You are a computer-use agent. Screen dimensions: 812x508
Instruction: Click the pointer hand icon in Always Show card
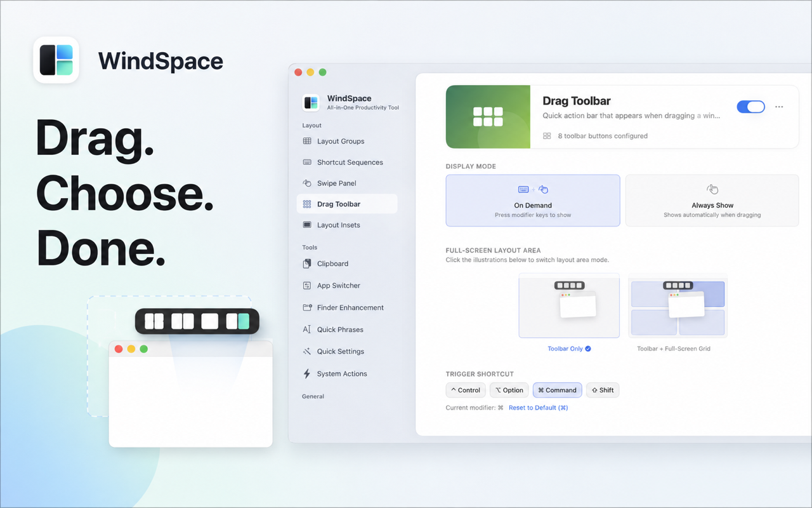click(712, 189)
